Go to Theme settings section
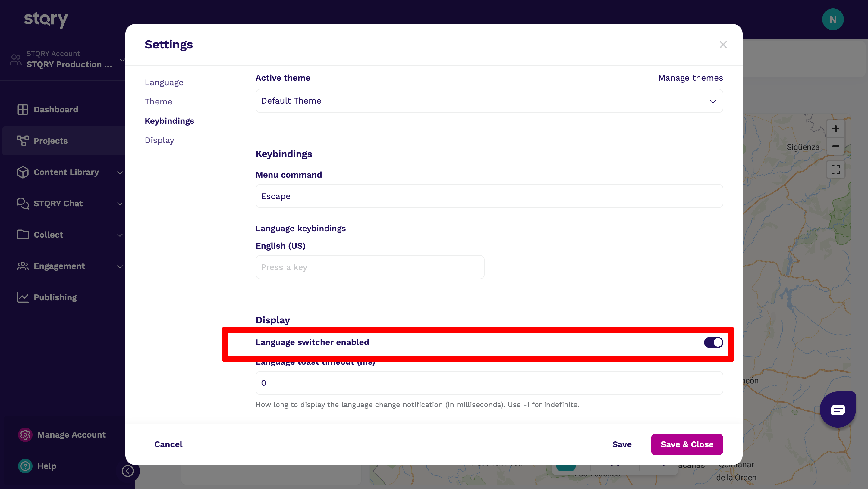Image resolution: width=868 pixels, height=489 pixels. pos(158,102)
